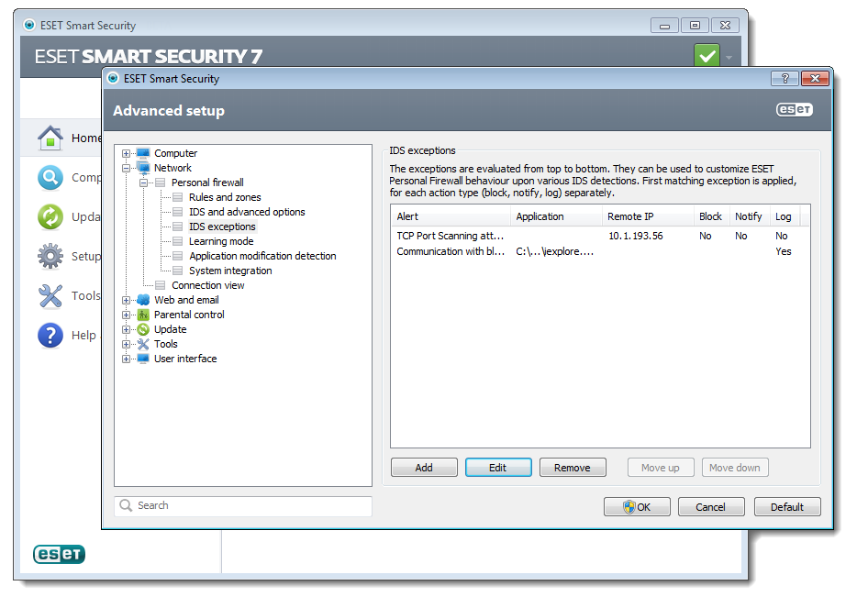
Task: Select Rules and zones in the tree
Action: [224, 197]
